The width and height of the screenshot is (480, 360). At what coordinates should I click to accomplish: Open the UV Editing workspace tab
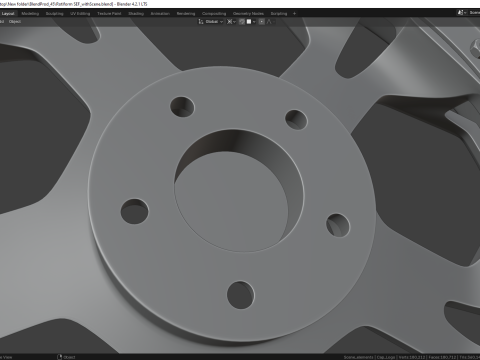tap(80, 14)
